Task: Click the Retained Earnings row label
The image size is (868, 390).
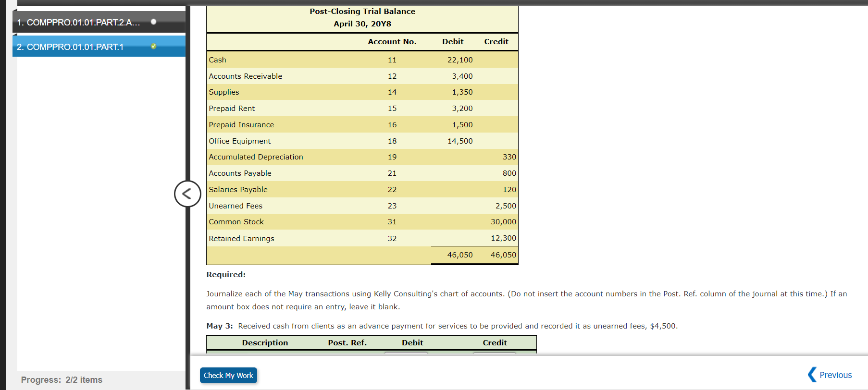Action: [241, 239]
